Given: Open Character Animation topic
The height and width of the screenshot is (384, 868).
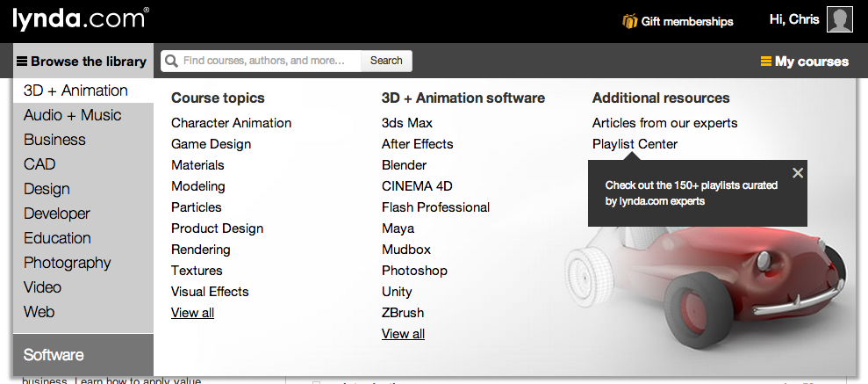Looking at the screenshot, I should [231, 123].
